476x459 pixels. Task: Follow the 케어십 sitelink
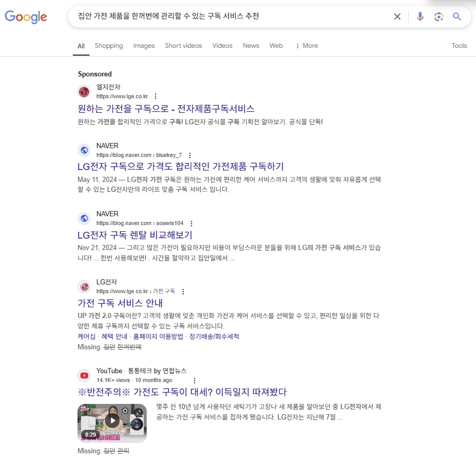pyautogui.click(x=86, y=336)
